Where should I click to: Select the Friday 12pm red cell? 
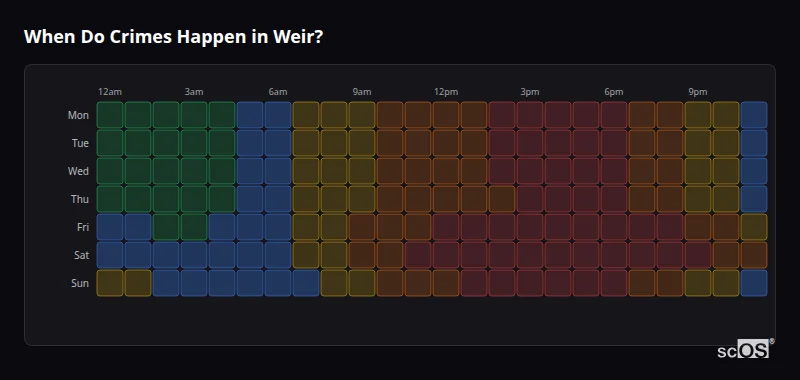tap(445, 227)
